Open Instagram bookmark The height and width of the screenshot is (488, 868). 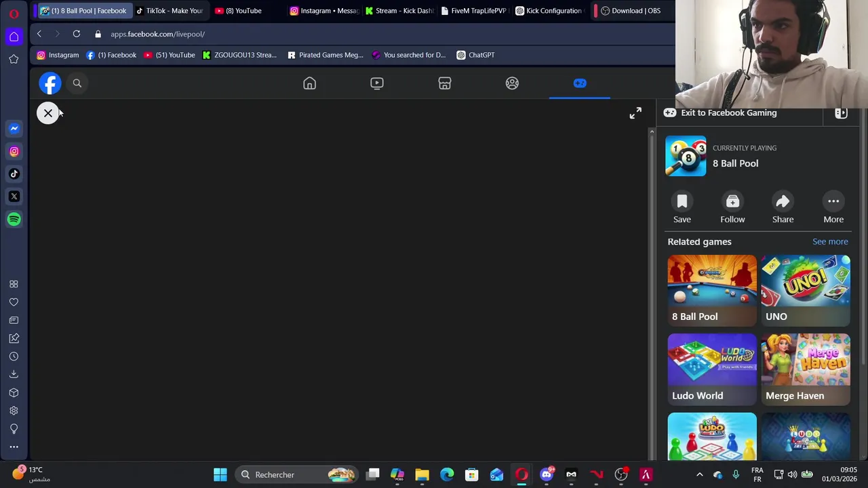point(58,55)
